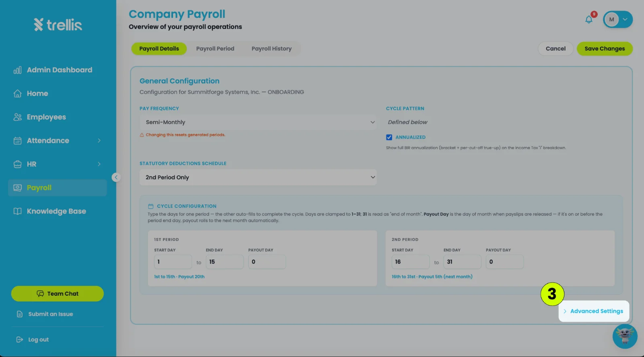Click the Admin Dashboard chart icon
The height and width of the screenshot is (357, 644).
pyautogui.click(x=17, y=70)
